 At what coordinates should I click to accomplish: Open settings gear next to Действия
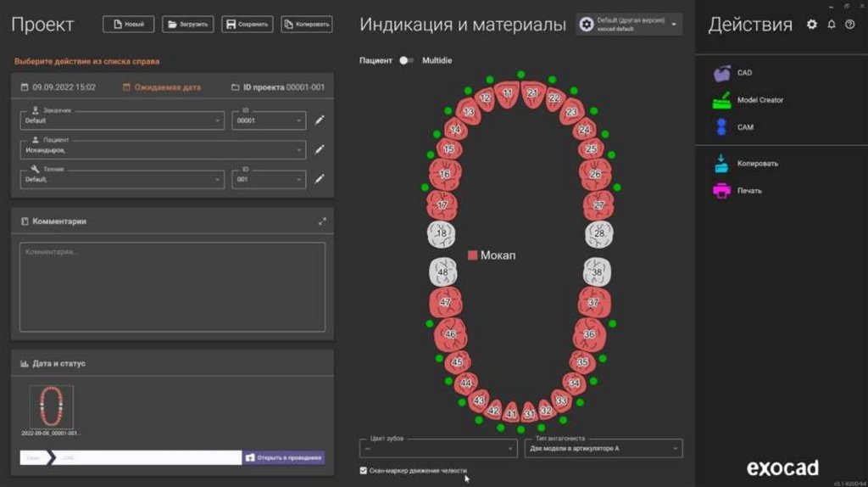click(811, 25)
